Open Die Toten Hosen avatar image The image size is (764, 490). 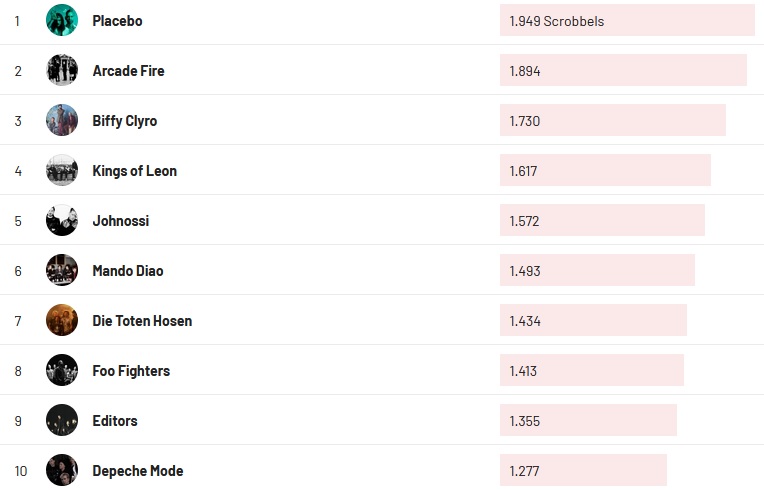[62, 320]
